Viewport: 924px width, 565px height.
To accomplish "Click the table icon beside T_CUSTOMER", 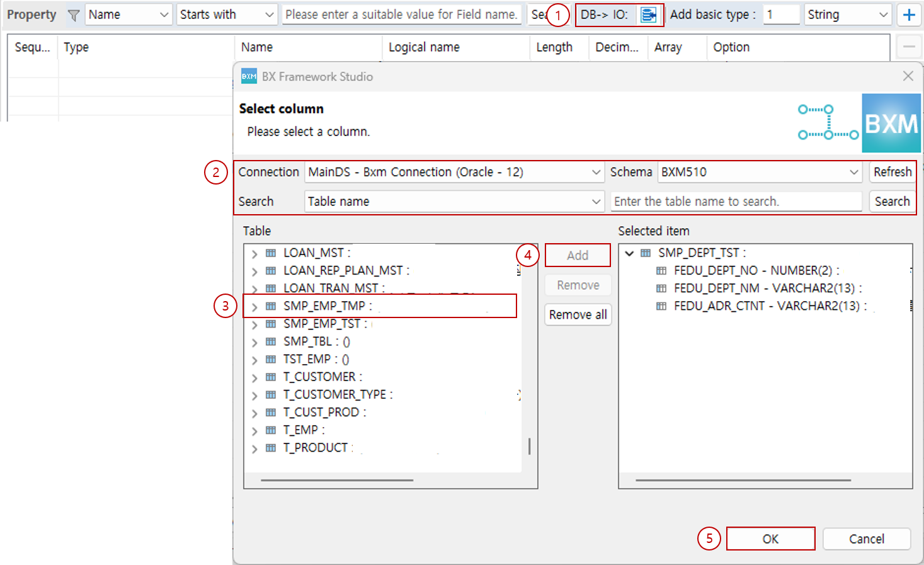I will coord(270,376).
